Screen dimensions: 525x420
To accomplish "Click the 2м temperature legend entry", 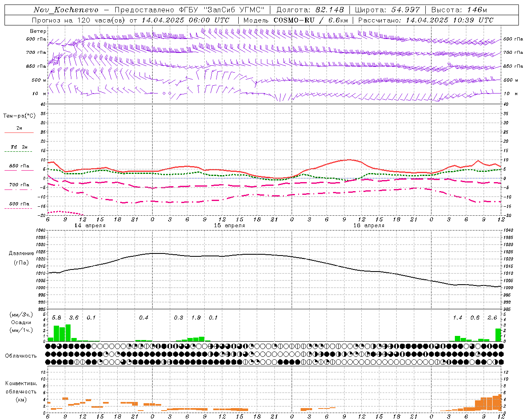I will tap(19, 128).
